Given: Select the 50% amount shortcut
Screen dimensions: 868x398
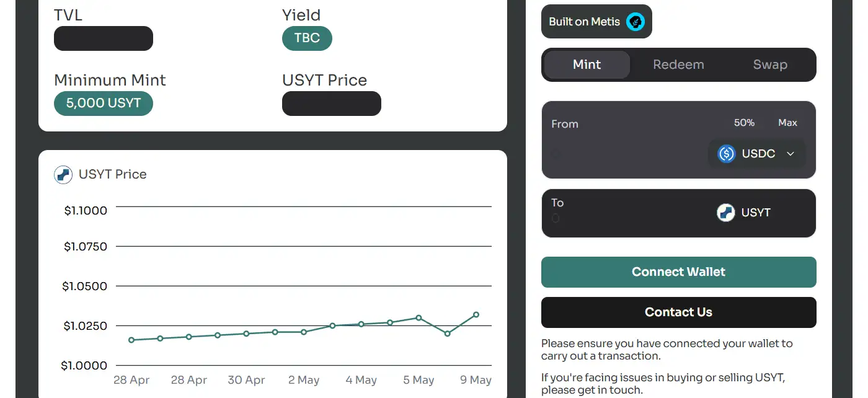Looking at the screenshot, I should click(744, 123).
